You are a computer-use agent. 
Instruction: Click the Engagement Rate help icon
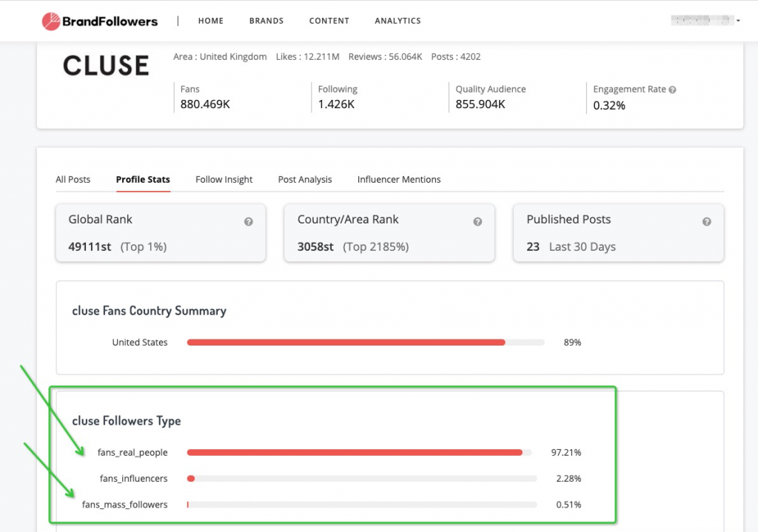672,90
